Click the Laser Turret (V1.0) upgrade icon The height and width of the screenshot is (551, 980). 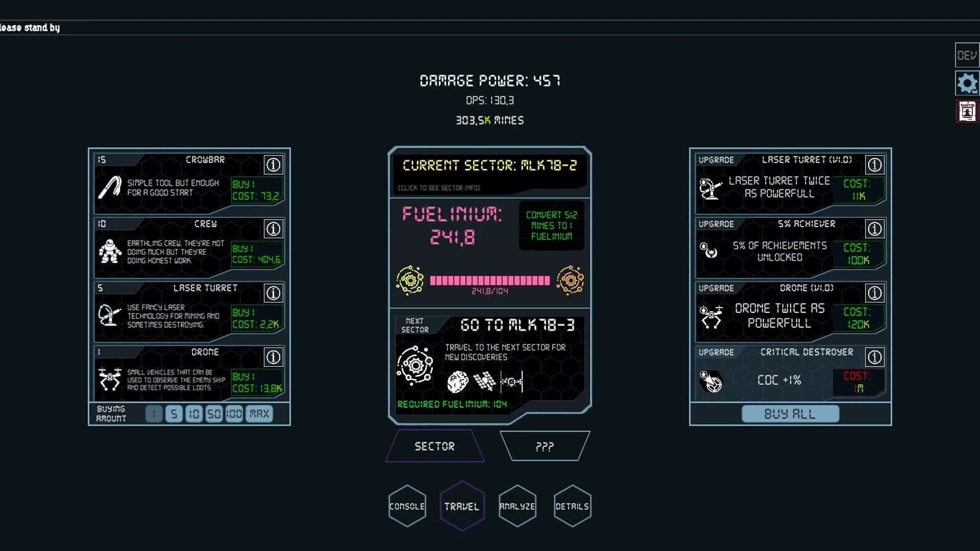(x=710, y=188)
